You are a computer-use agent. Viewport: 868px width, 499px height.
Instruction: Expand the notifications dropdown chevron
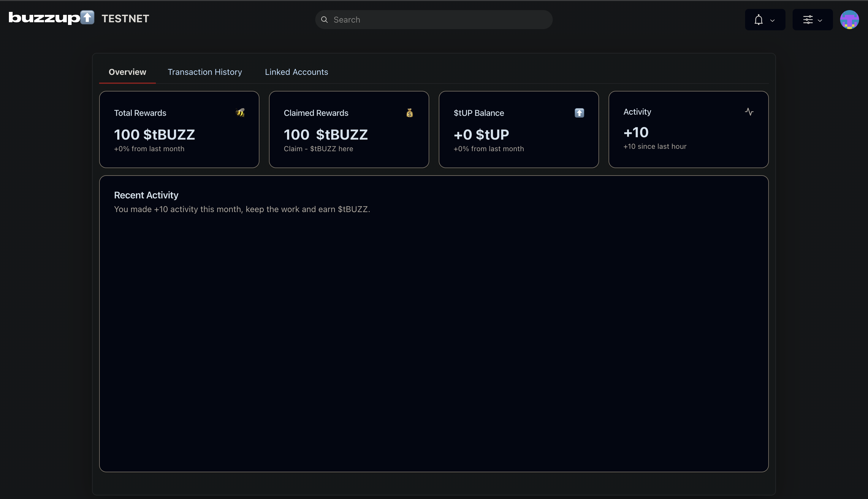click(x=772, y=20)
